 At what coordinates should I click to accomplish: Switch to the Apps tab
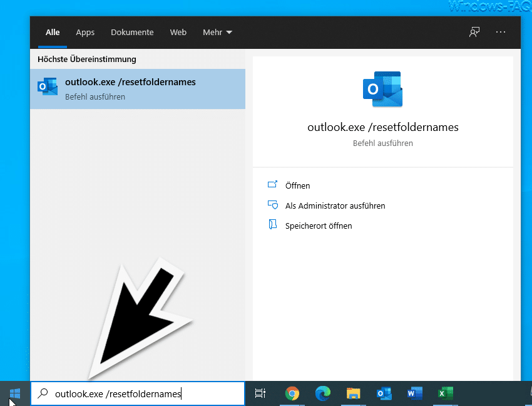[85, 33]
